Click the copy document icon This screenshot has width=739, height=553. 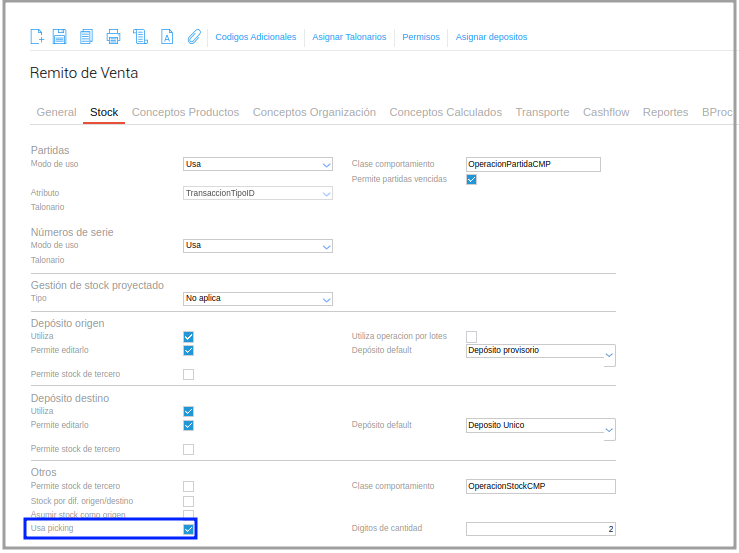pos(86,36)
